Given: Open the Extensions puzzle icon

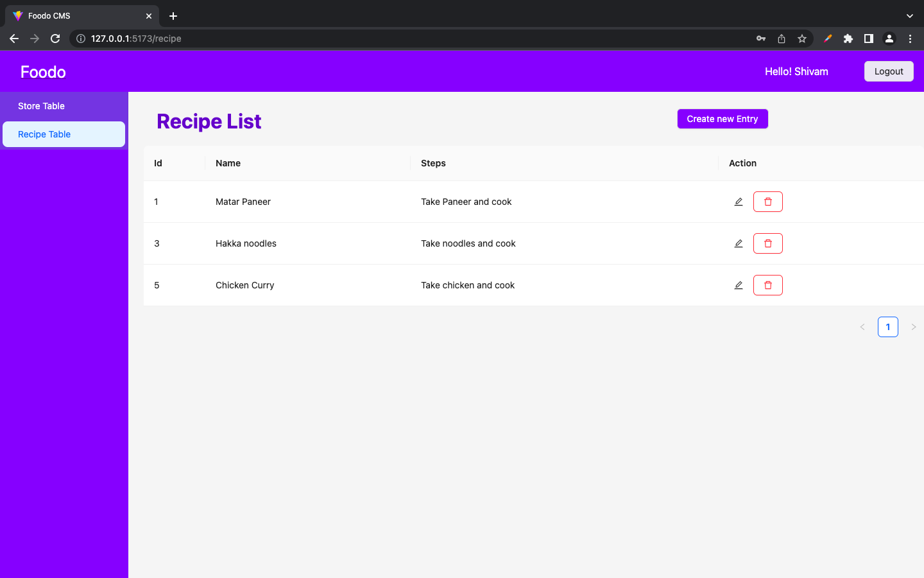Looking at the screenshot, I should click(x=848, y=39).
